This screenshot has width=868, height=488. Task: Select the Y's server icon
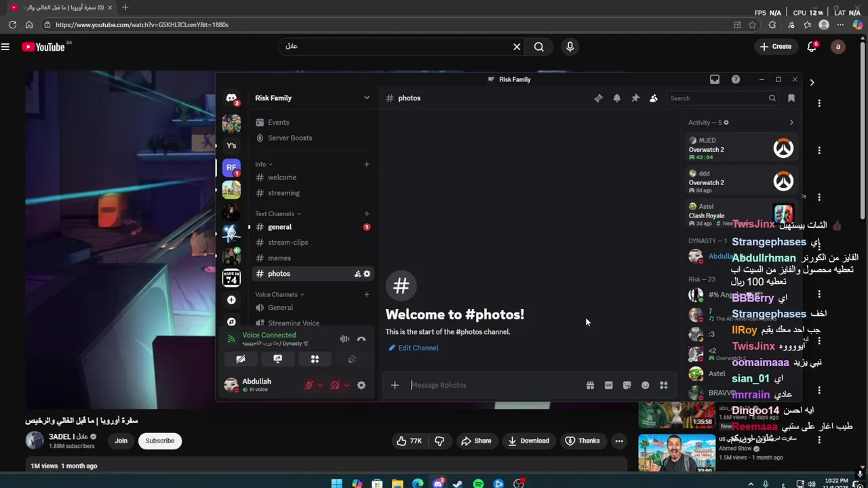[231, 145]
